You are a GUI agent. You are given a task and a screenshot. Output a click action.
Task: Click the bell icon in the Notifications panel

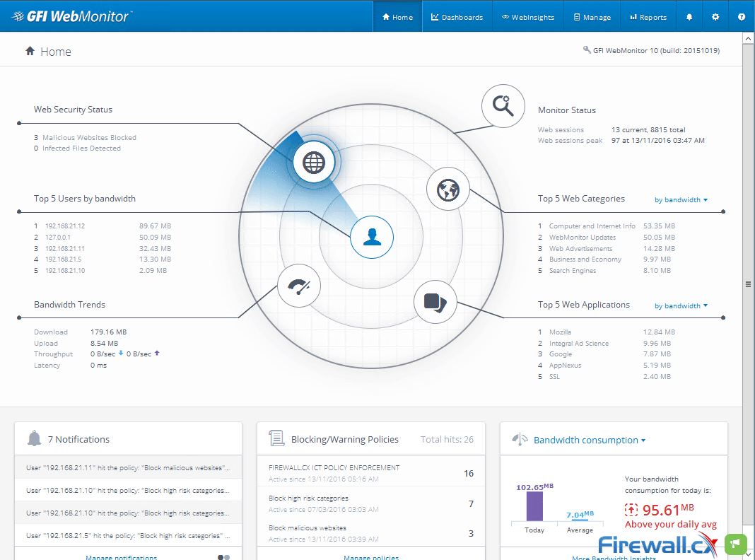34,438
